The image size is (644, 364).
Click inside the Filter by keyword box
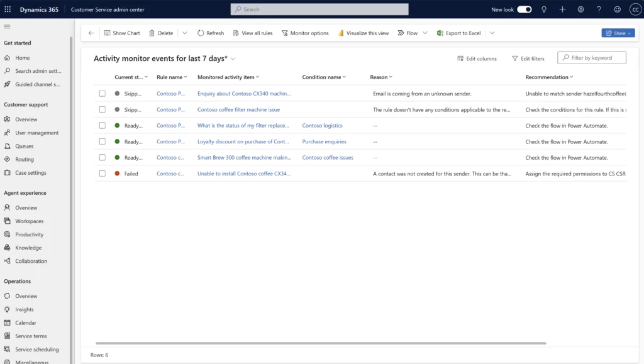click(x=591, y=57)
